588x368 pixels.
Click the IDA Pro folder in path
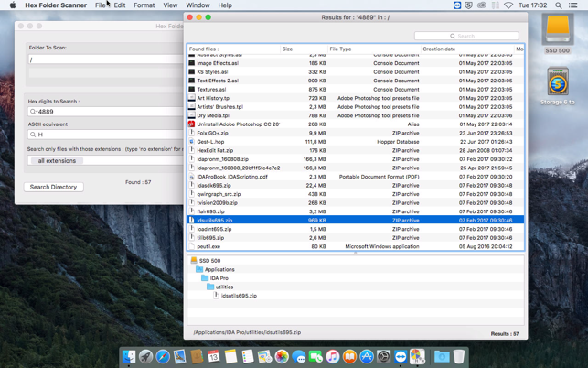coord(215,278)
